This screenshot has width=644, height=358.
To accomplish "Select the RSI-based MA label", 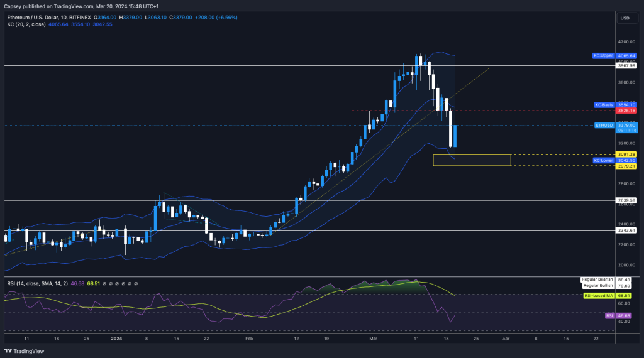I will click(x=598, y=295).
